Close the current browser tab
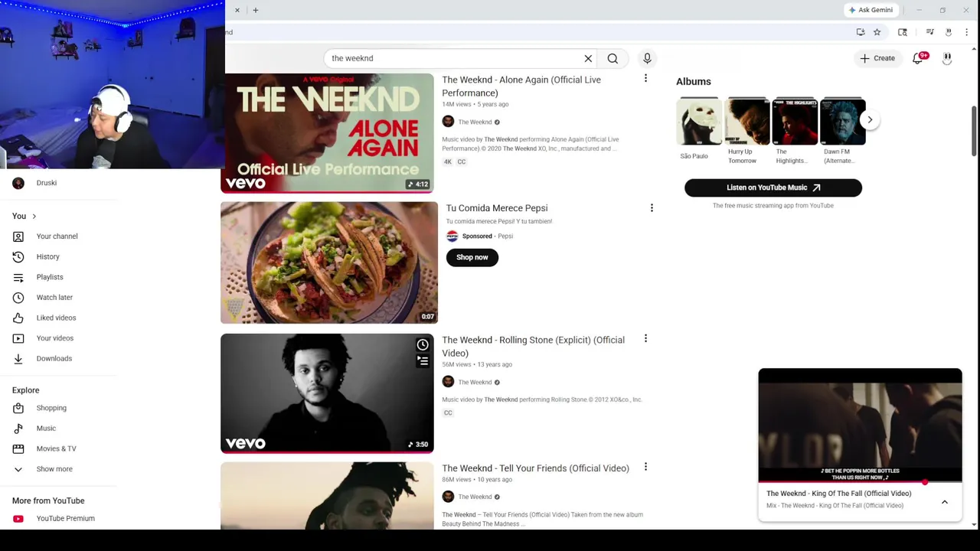 [x=237, y=10]
